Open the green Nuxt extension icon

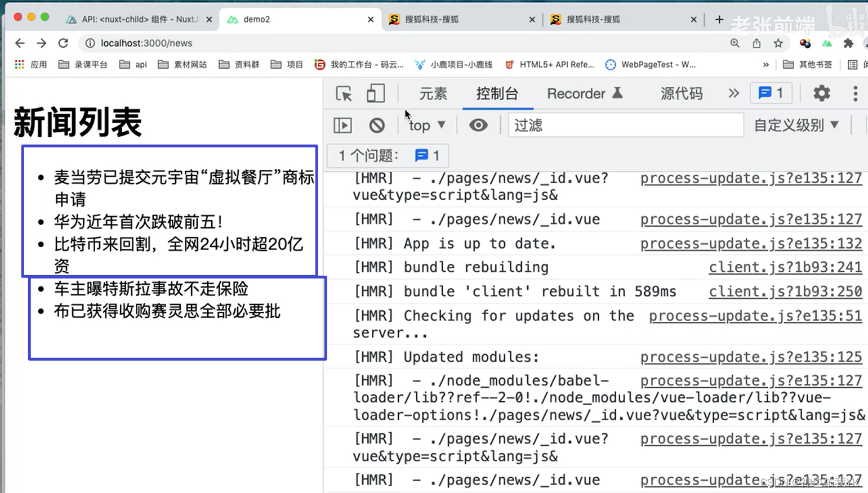(x=827, y=43)
